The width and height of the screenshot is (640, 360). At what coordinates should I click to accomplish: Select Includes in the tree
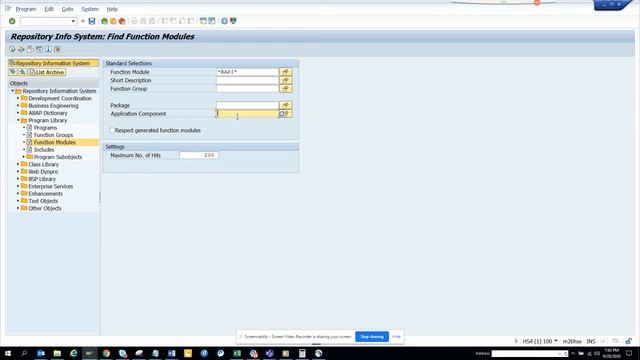click(44, 150)
